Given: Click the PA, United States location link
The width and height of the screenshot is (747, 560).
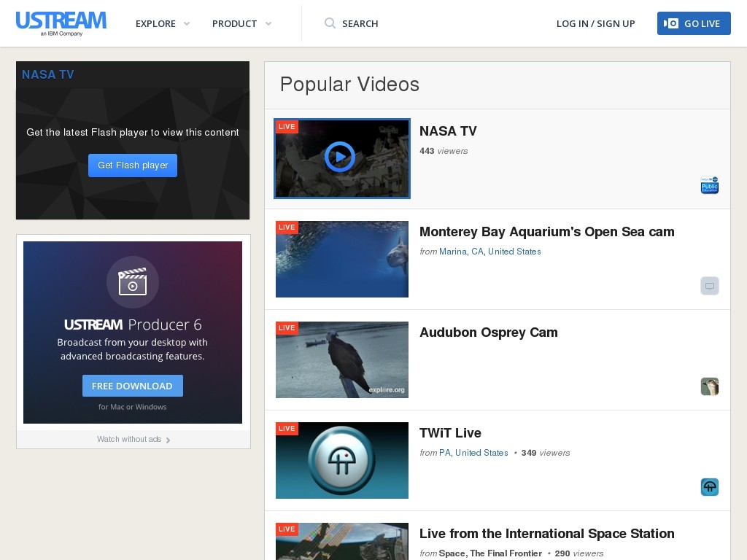Looking at the screenshot, I should [x=473, y=452].
